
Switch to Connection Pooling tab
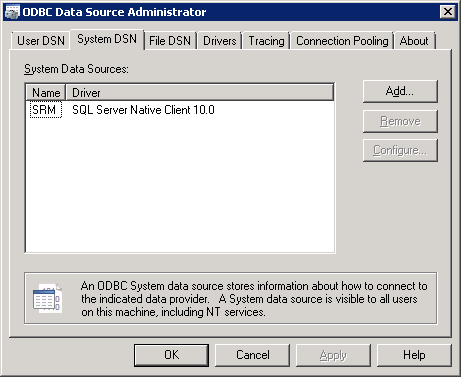342,41
